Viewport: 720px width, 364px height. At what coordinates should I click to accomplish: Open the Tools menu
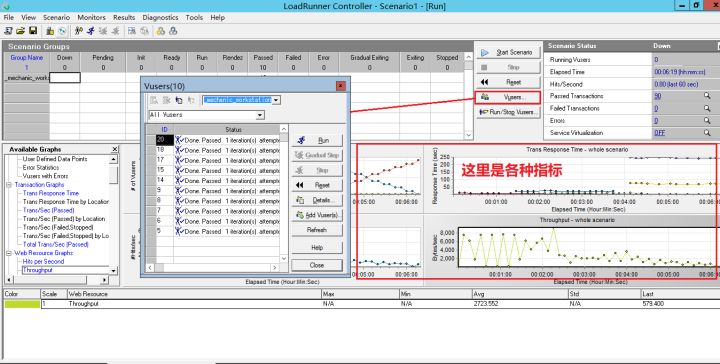[x=194, y=17]
